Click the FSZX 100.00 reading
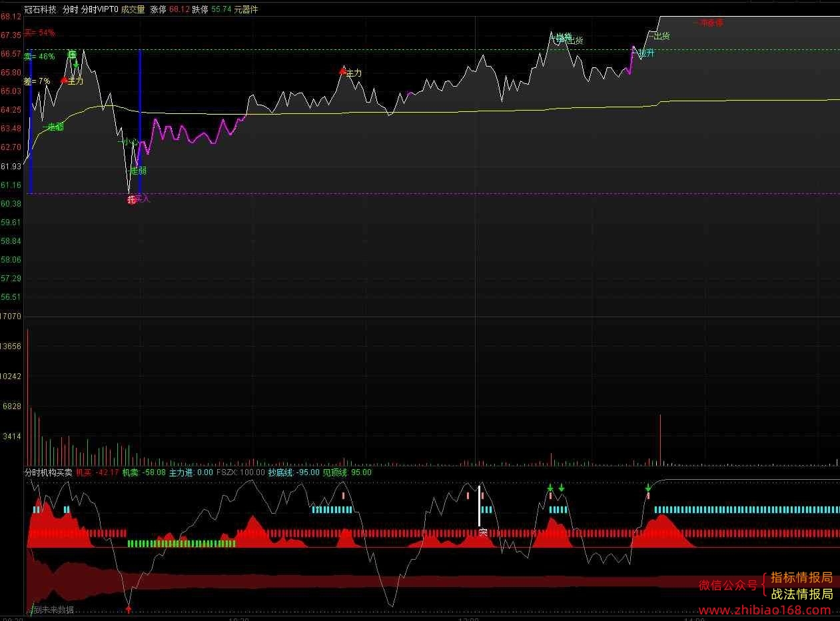840x621 pixels. pos(240,472)
